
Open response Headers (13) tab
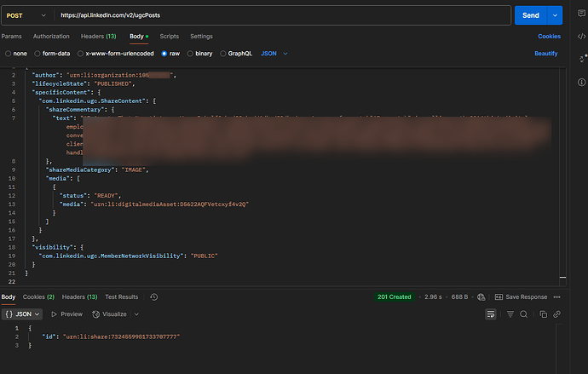click(x=79, y=296)
